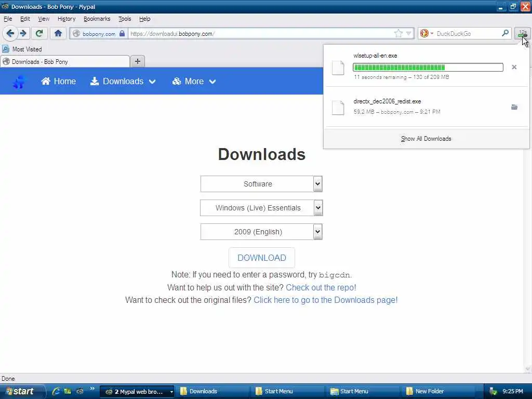532x399 pixels.
Task: Launch Internet Explorer from Quick Launch
Action: coord(56,391)
